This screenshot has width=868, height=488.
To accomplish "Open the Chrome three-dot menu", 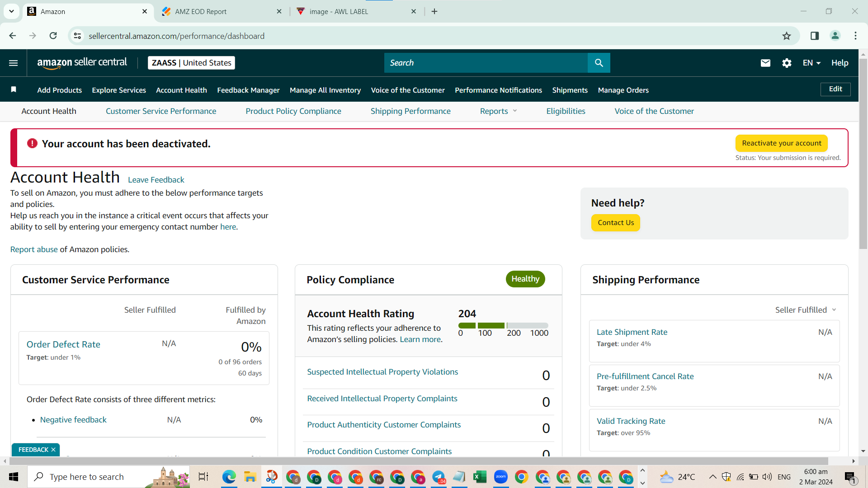I will click(855, 36).
